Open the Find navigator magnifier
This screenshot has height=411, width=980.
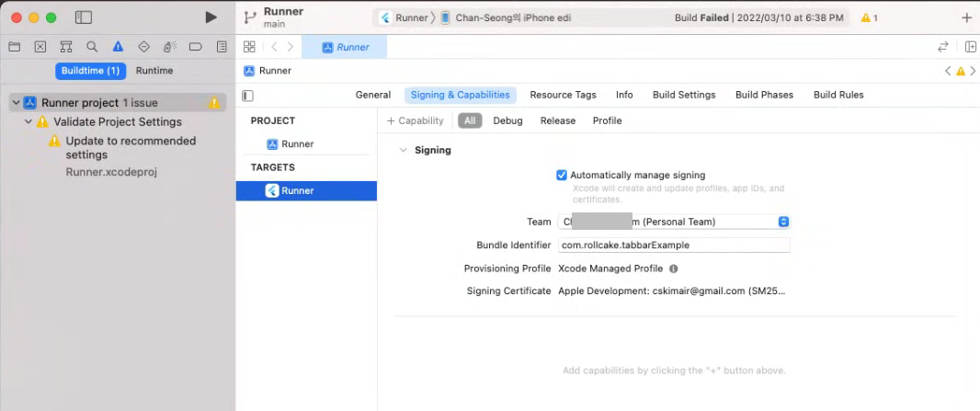(92, 46)
